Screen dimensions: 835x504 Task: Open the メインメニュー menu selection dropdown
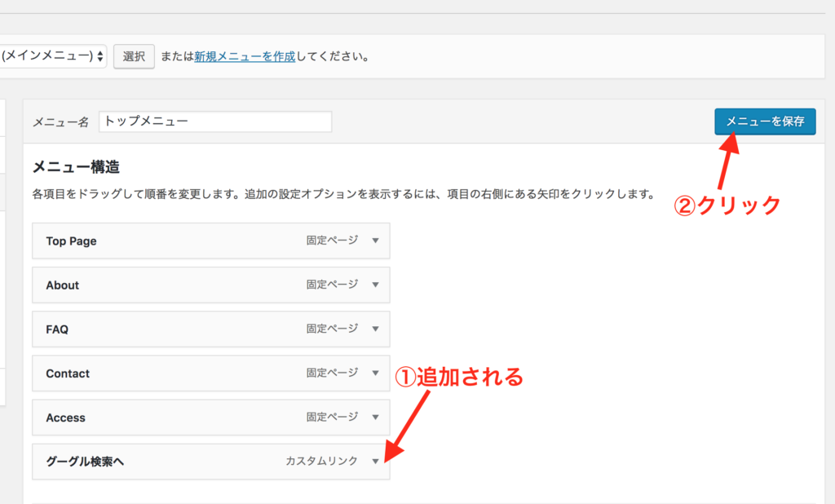pyautogui.click(x=53, y=56)
